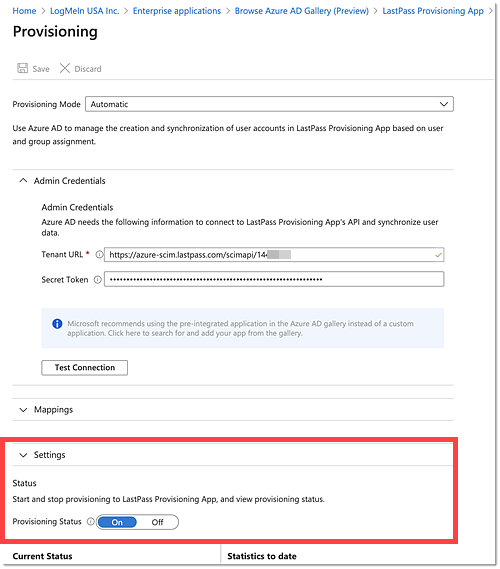The width and height of the screenshot is (500, 569).
Task: Toggle the Settings section chevron
Action: click(x=23, y=455)
